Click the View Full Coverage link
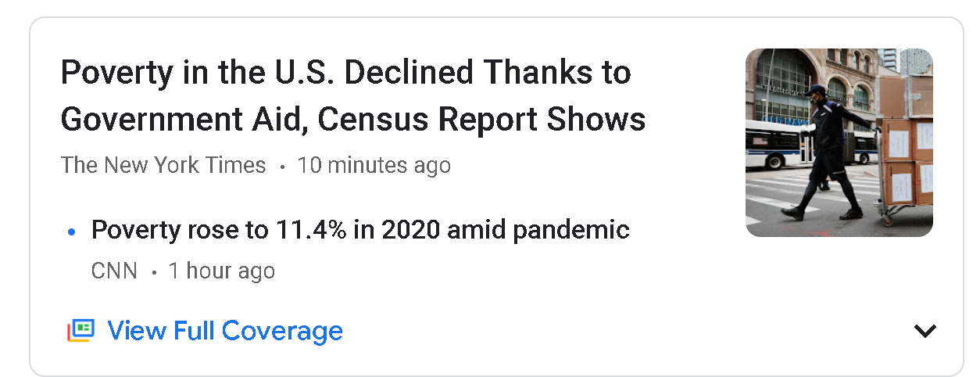This screenshot has width=980, height=377. coord(224,330)
